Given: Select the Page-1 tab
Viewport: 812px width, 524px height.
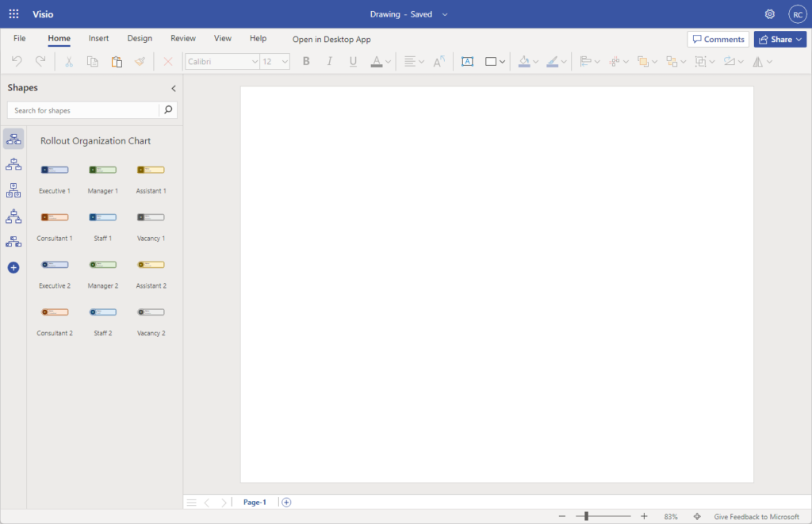Looking at the screenshot, I should (x=255, y=503).
